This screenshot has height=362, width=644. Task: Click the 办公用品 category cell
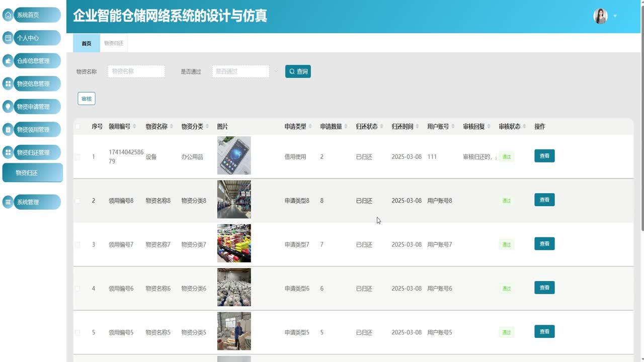point(192,157)
